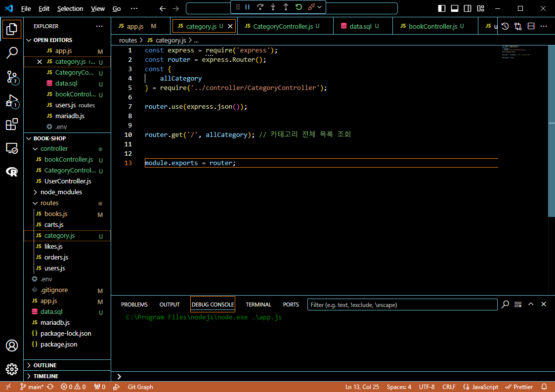Click the main branch status item
The width and height of the screenshot is (555, 392).
32,387
